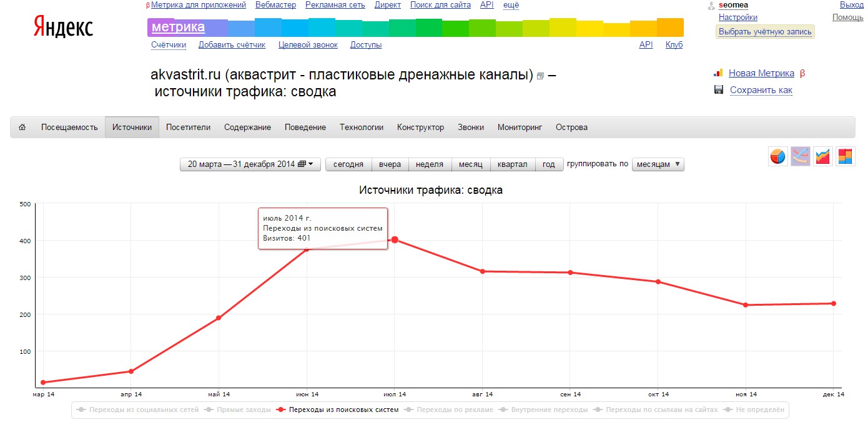Screen dimensions: 868x427
Task: Open the Посетители menu
Action: (x=188, y=127)
